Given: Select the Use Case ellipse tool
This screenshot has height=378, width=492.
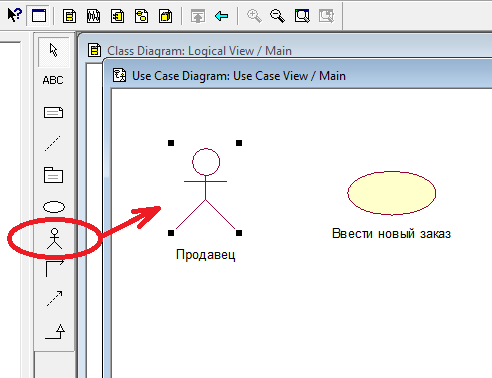Looking at the screenshot, I should coord(54,207).
